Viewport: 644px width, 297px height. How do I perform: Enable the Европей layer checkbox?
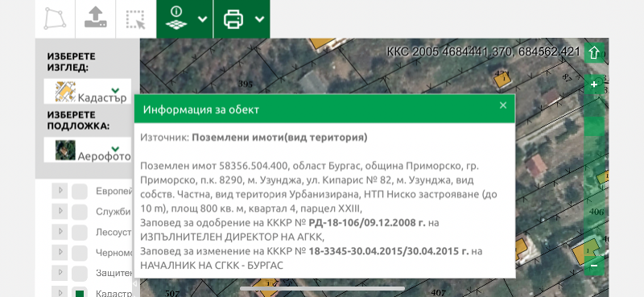coord(80,192)
